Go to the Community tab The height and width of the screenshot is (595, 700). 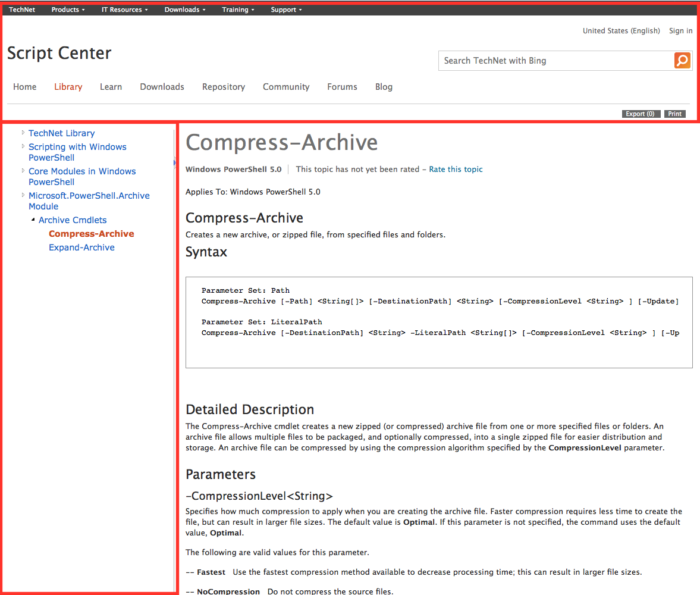click(x=286, y=87)
